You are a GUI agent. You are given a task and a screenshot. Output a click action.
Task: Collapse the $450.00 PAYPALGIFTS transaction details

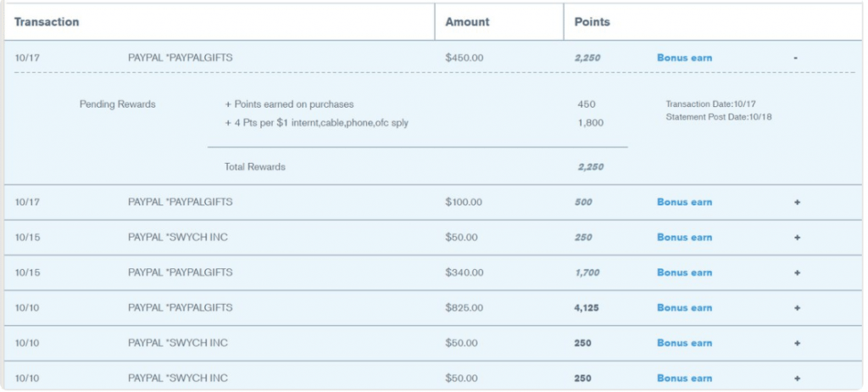point(795,58)
